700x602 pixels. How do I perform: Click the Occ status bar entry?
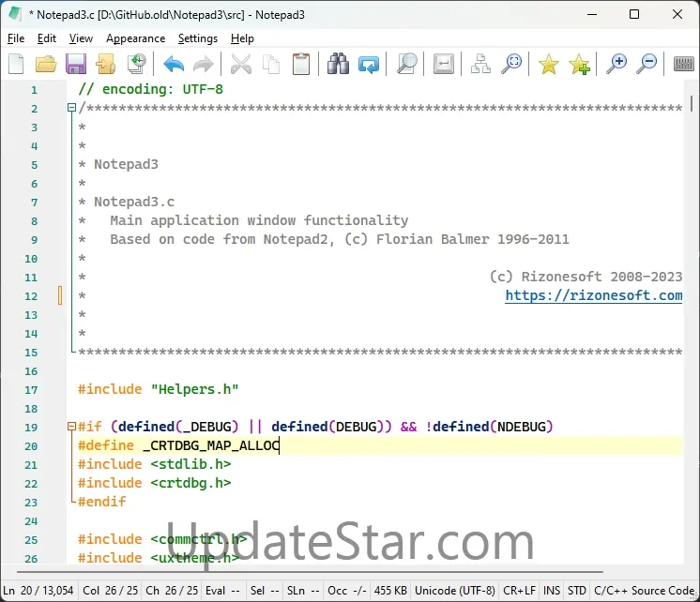(x=347, y=591)
